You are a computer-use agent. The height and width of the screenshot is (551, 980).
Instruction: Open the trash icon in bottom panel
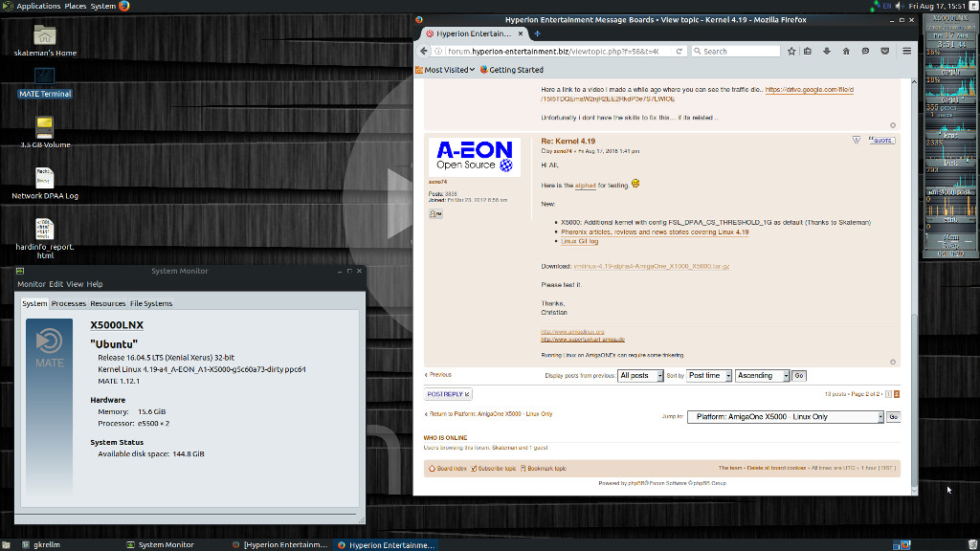[x=972, y=544]
